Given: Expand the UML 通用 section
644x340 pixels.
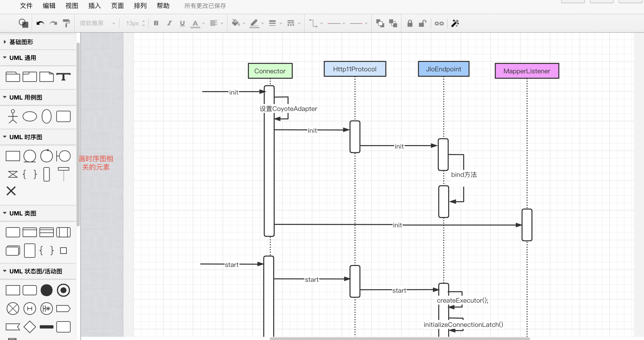Looking at the screenshot, I should (x=23, y=57).
